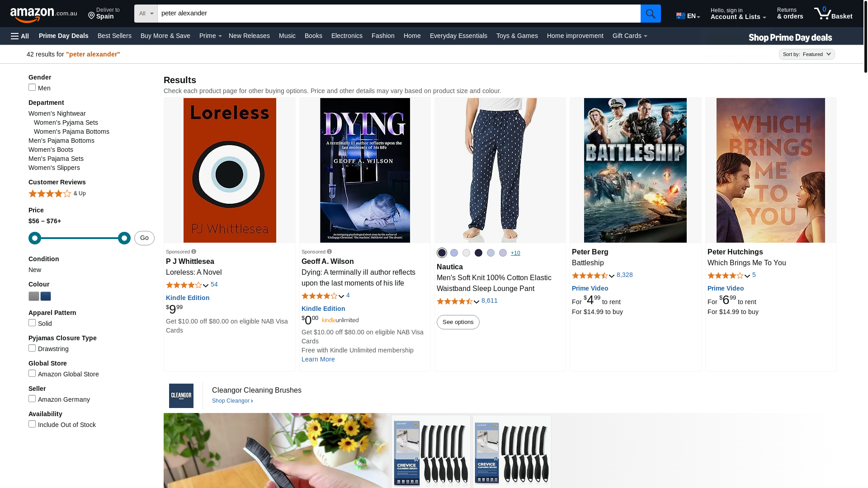Enable Amazon Global Store filter

click(x=32, y=373)
